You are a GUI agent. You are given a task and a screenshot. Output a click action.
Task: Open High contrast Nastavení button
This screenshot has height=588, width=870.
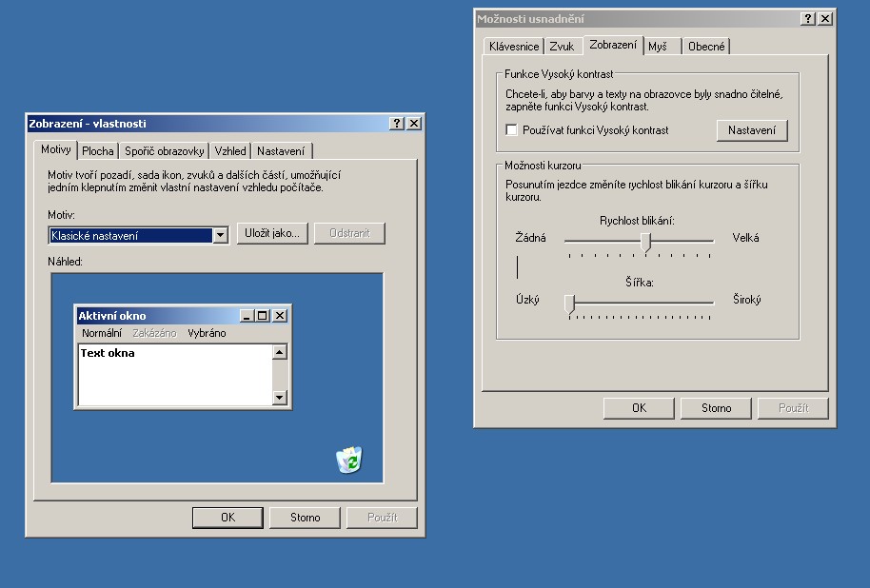(x=752, y=130)
